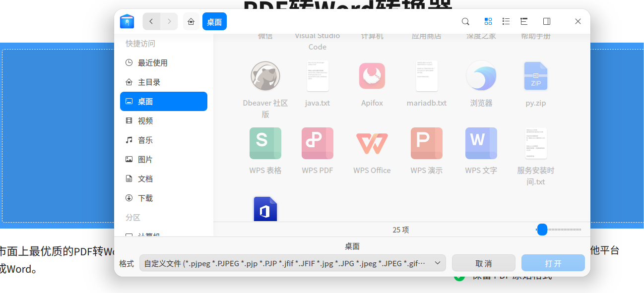644x293 pixels.
Task: Switch to icon grid view
Action: 488,21
